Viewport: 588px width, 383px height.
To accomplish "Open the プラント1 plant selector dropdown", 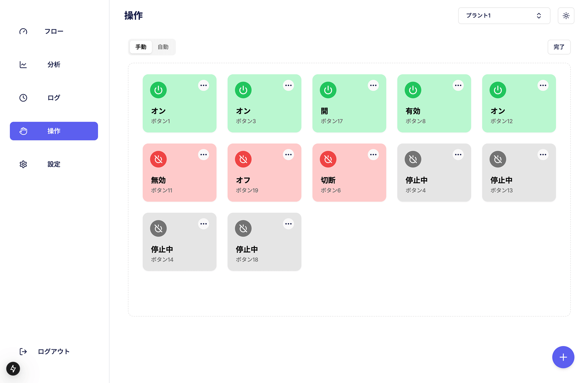I will [x=504, y=16].
